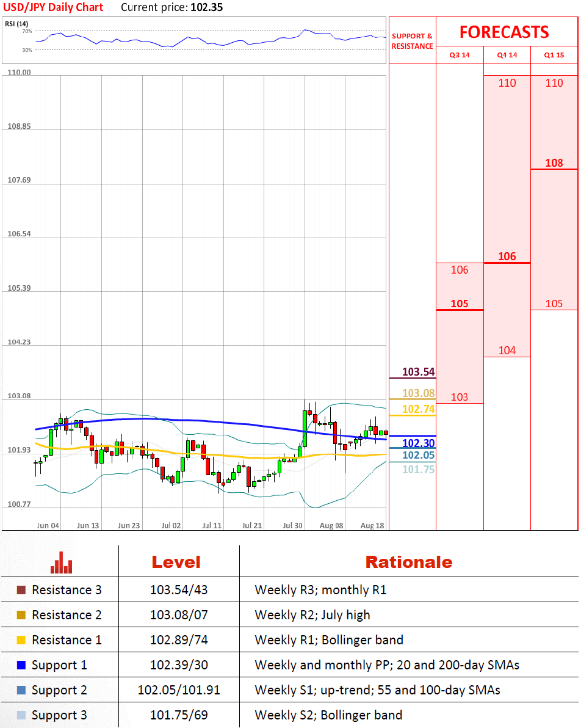Click the 103.54 resistance level label
This screenshot has height=728, width=581.
point(418,372)
